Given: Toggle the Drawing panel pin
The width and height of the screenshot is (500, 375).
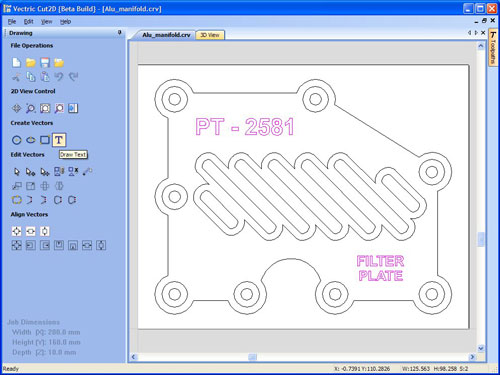Looking at the screenshot, I should pos(120,33).
